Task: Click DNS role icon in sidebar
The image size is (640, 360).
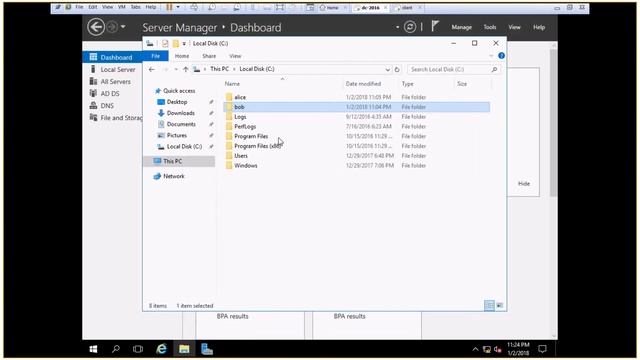Action: pos(93,105)
